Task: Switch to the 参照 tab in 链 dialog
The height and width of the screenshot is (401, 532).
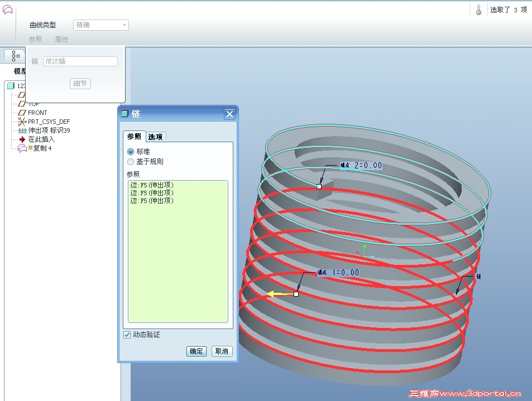Action: tap(134, 136)
